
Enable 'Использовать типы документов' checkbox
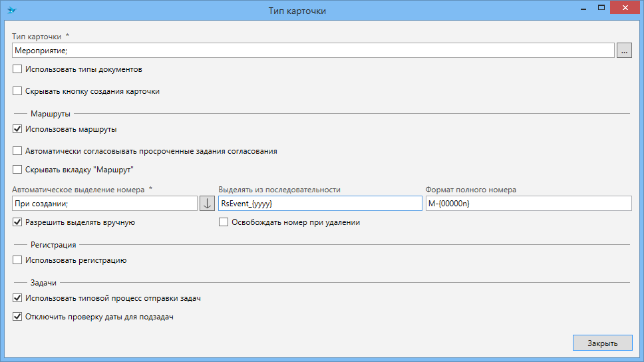[x=17, y=69]
